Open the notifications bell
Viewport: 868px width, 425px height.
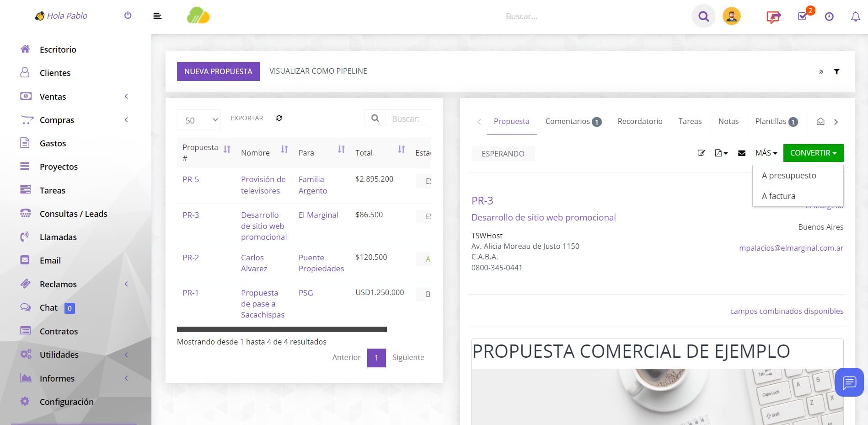pos(855,16)
